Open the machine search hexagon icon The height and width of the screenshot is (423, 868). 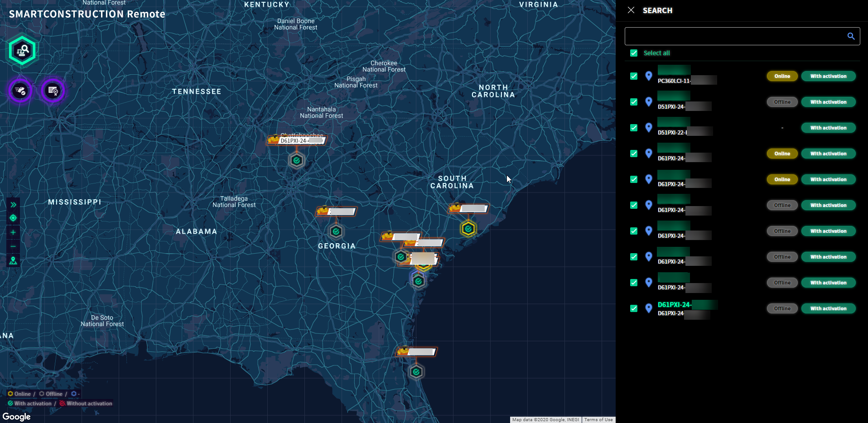(x=22, y=50)
